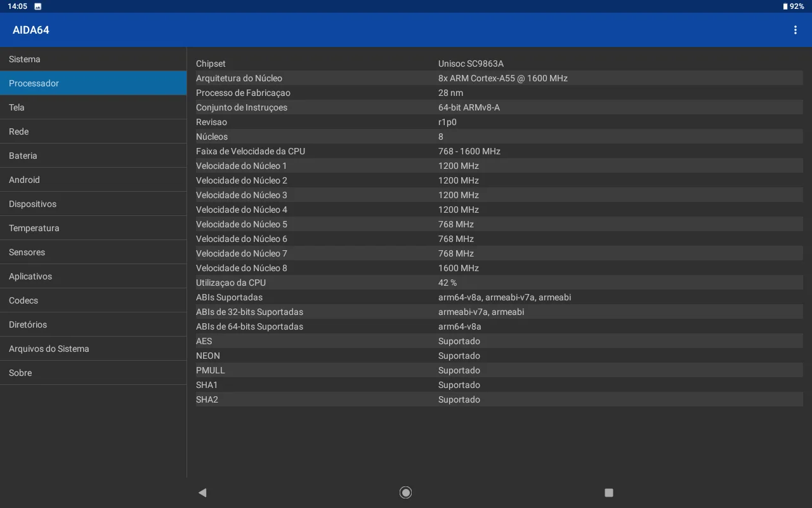Tap the Processo de Fabricaçao label
The width and height of the screenshot is (812, 508).
pyautogui.click(x=243, y=93)
